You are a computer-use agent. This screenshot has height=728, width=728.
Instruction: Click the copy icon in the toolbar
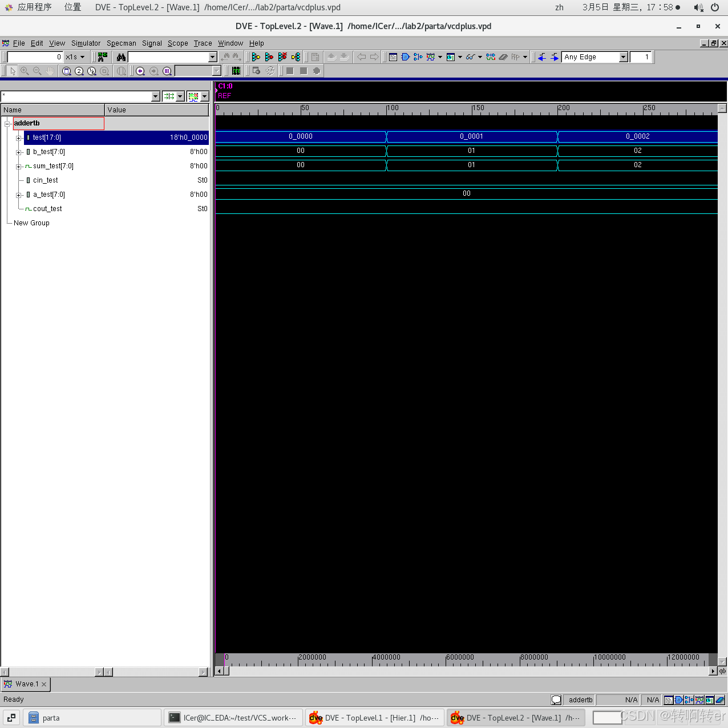click(x=315, y=57)
